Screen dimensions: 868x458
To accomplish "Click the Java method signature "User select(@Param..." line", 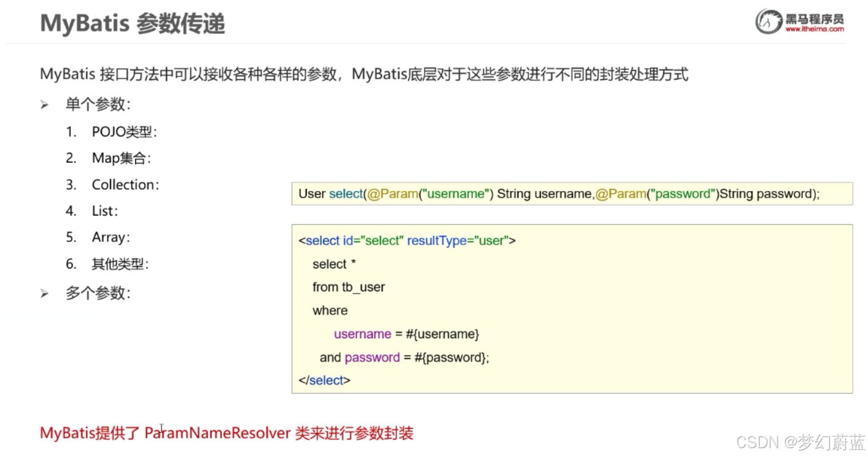I will (559, 194).
